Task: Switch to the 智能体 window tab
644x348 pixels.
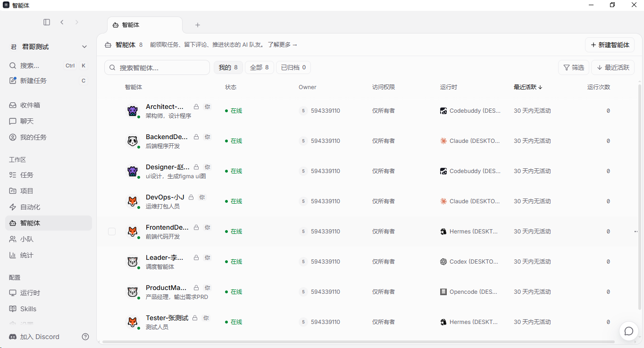Action: (x=145, y=25)
